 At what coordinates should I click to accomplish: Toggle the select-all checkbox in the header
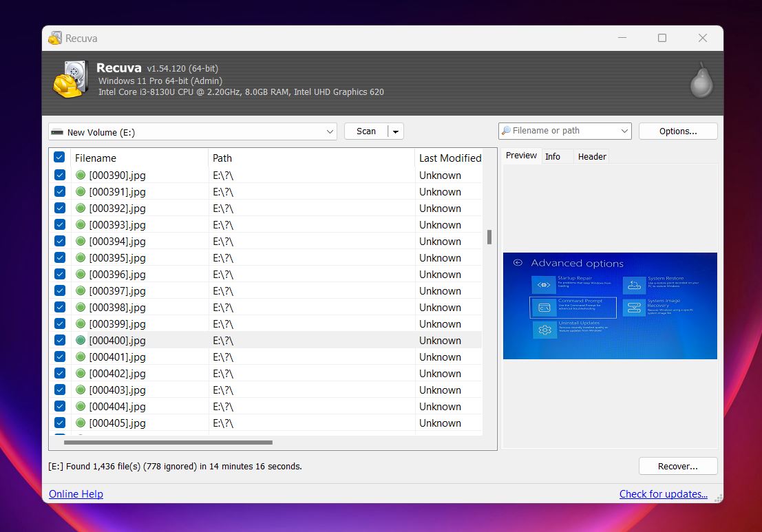click(x=59, y=157)
